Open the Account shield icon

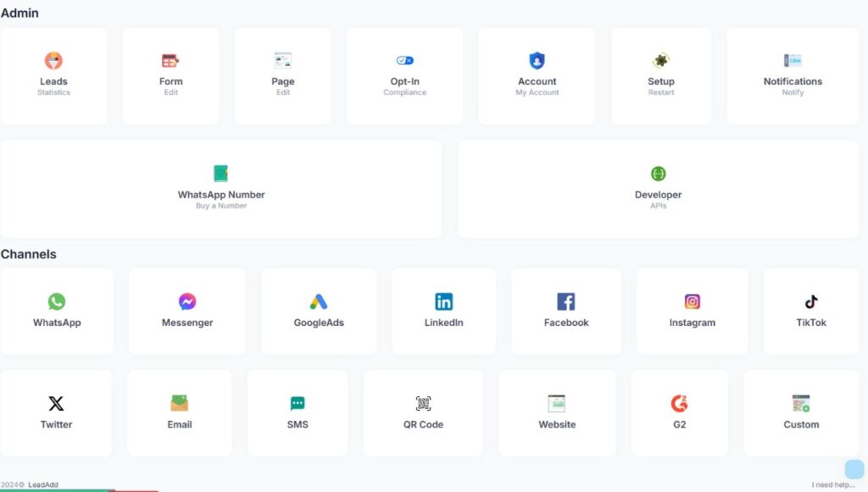click(537, 61)
